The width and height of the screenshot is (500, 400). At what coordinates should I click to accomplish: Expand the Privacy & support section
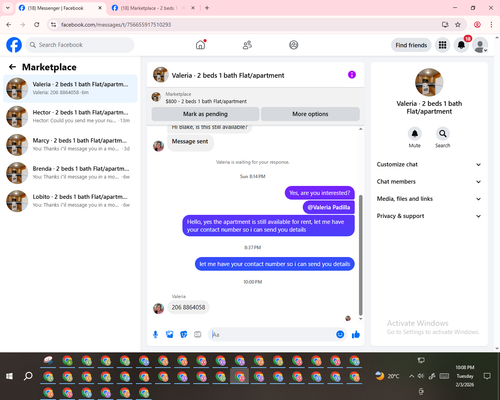[429, 216]
